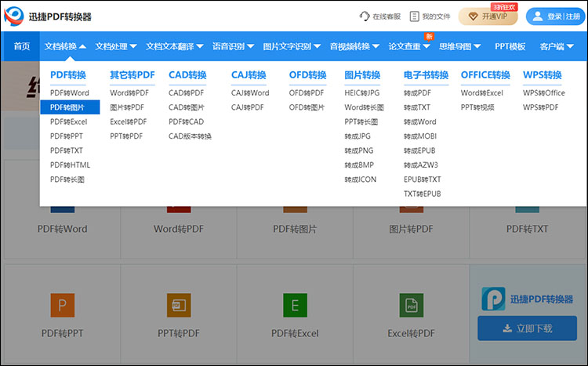Click the green PDF转Excel tile icon

(295, 305)
